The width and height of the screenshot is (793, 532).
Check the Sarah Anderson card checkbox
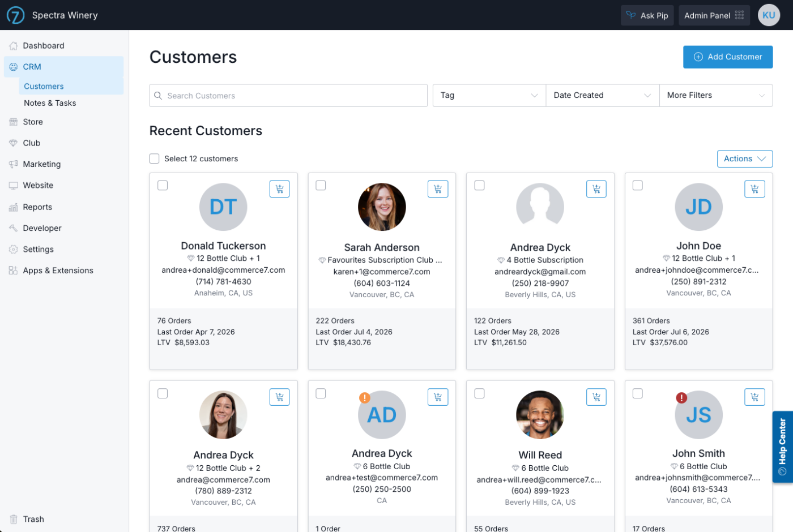[x=321, y=186]
